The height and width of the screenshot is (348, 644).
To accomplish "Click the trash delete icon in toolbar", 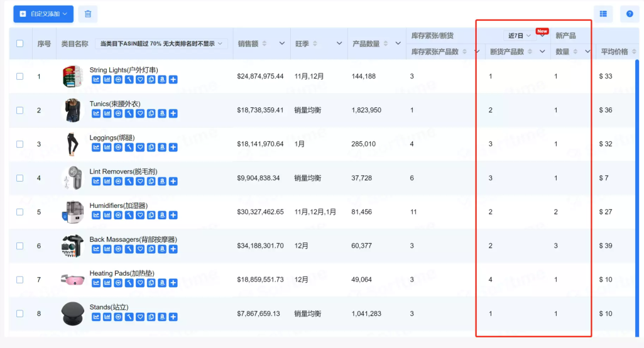I will (88, 14).
